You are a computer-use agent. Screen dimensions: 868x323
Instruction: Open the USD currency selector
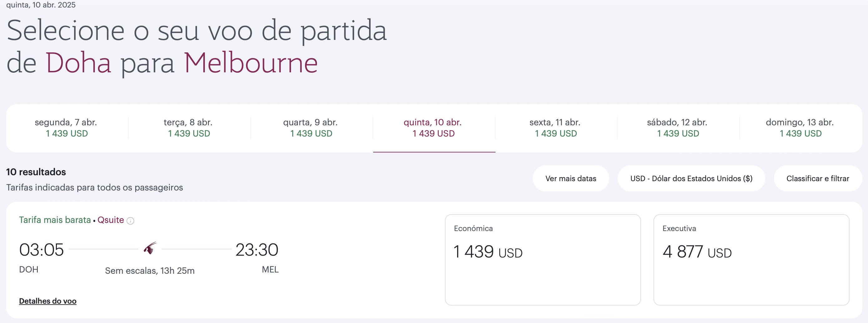point(691,178)
